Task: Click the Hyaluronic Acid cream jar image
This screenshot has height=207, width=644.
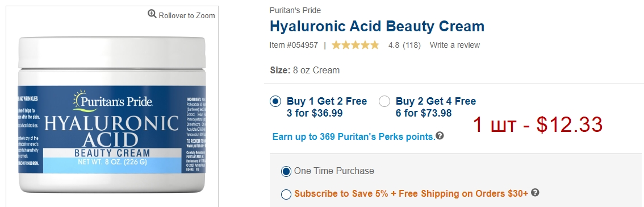Action: coord(112,115)
